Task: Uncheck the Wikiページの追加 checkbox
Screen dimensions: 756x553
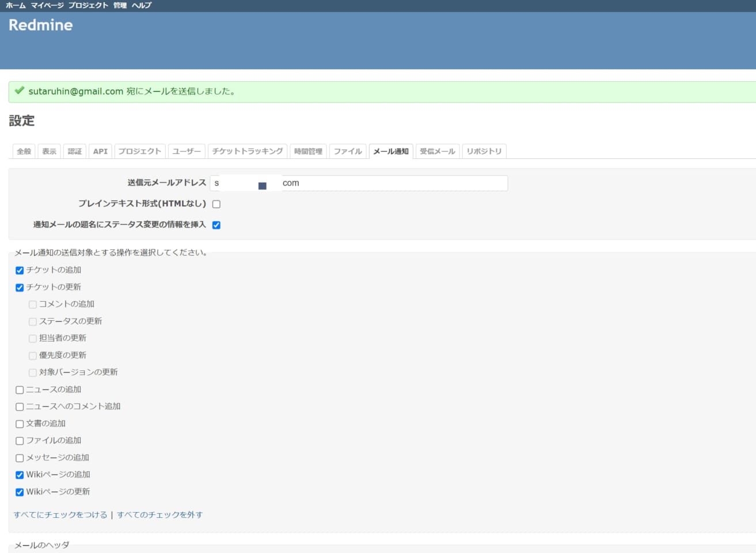Action: (x=20, y=475)
